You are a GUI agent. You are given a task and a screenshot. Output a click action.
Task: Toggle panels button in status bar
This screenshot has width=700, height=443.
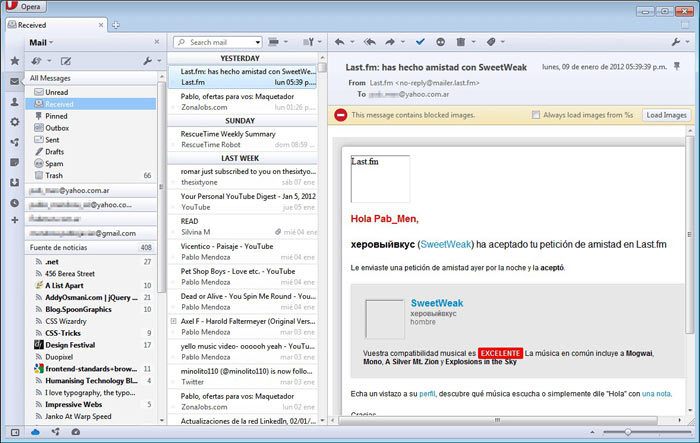15,432
